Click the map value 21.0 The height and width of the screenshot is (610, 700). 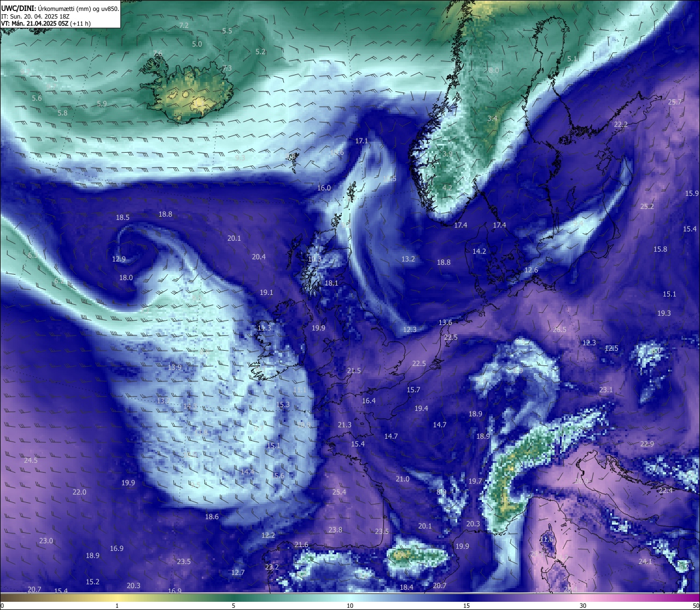(402, 479)
